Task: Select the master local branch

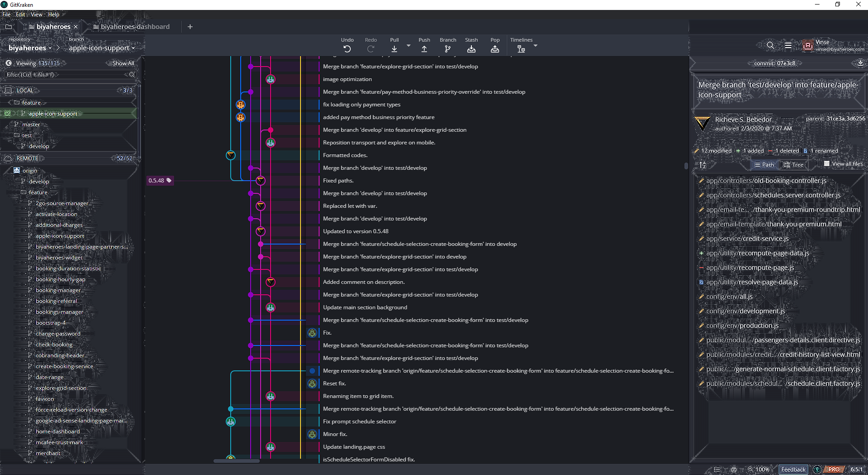Action: [31, 125]
